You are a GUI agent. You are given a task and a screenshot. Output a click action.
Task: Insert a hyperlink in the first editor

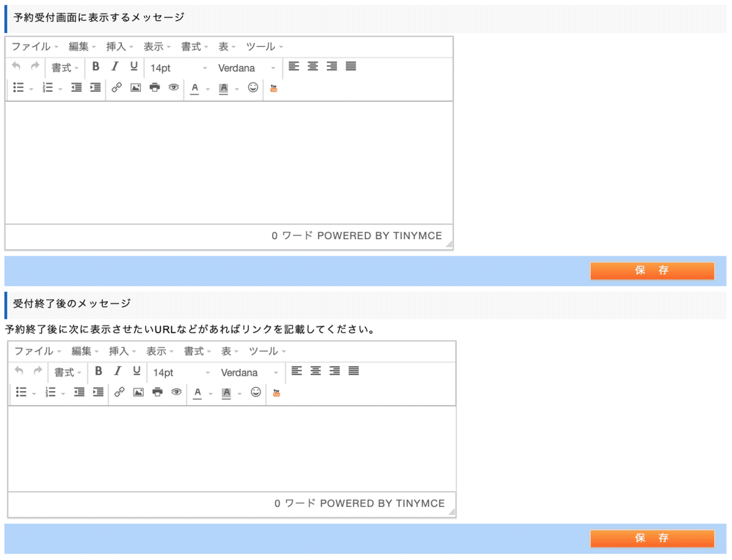(x=117, y=88)
